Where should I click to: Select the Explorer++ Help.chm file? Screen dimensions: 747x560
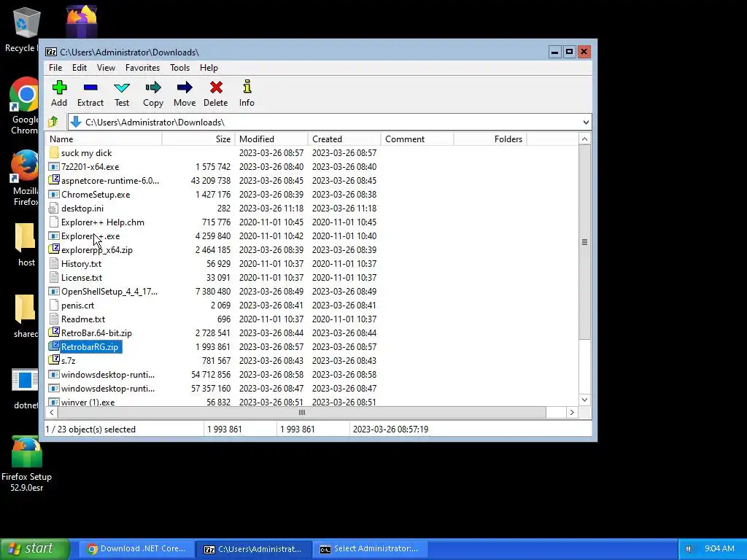coord(102,222)
